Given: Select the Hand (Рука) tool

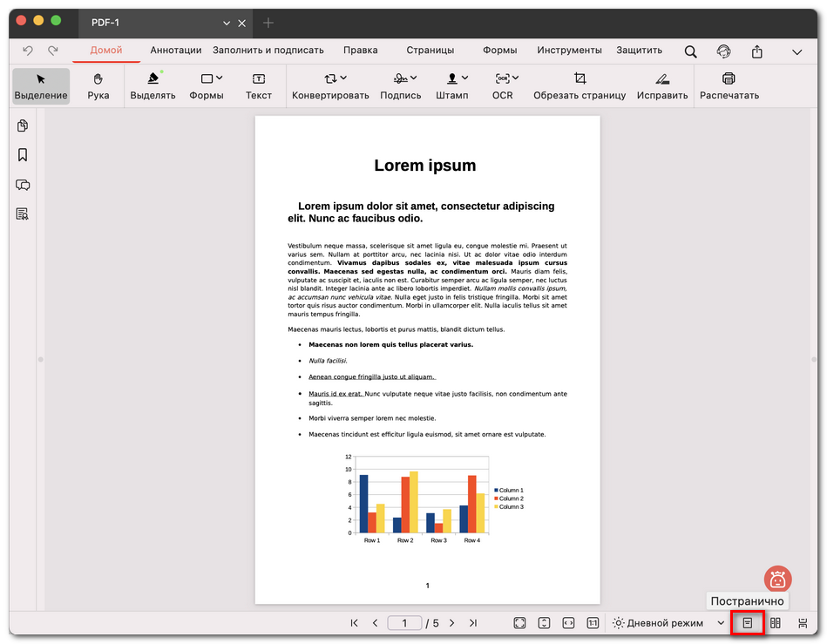Looking at the screenshot, I should [x=98, y=86].
